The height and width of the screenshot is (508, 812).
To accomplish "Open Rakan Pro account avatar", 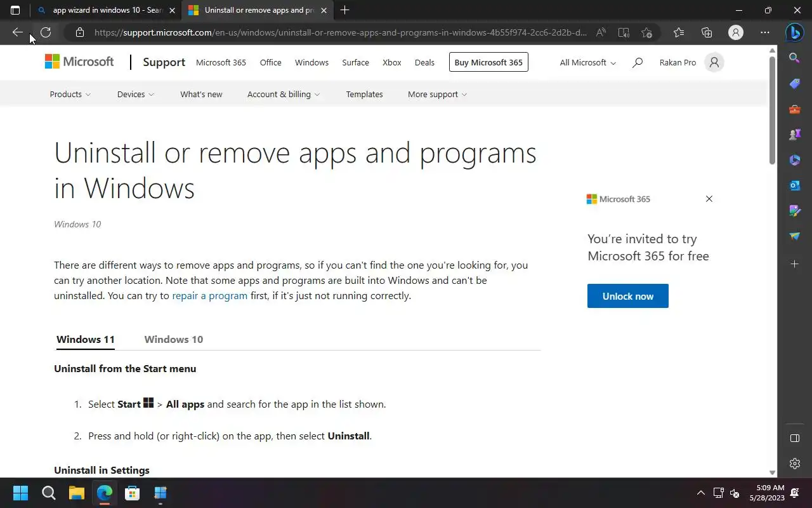I will click(714, 62).
